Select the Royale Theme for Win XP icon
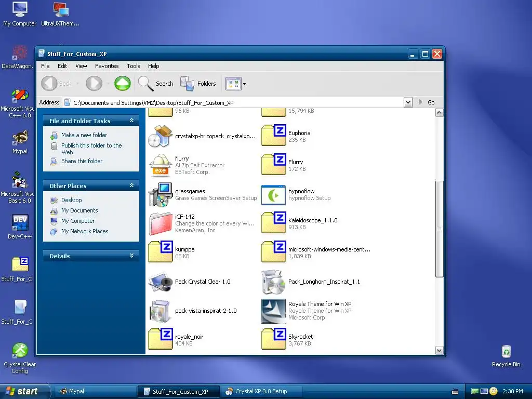This screenshot has width=532, height=399. [x=273, y=311]
